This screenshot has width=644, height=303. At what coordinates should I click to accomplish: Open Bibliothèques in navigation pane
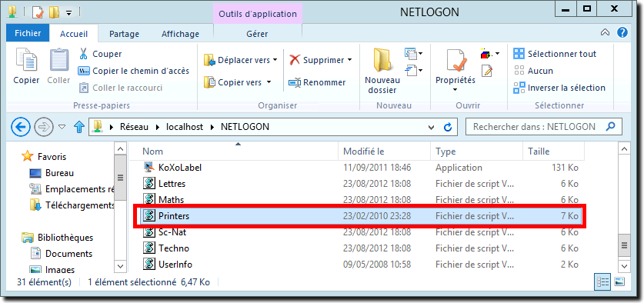[x=58, y=238]
